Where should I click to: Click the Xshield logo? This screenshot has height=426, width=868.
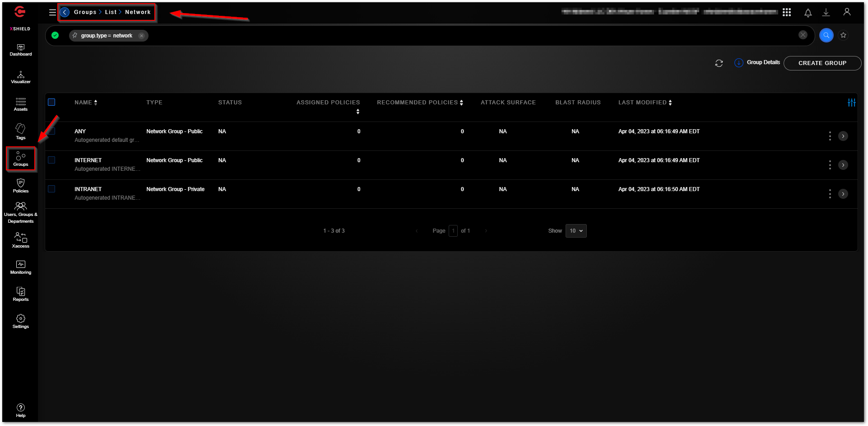[20, 12]
